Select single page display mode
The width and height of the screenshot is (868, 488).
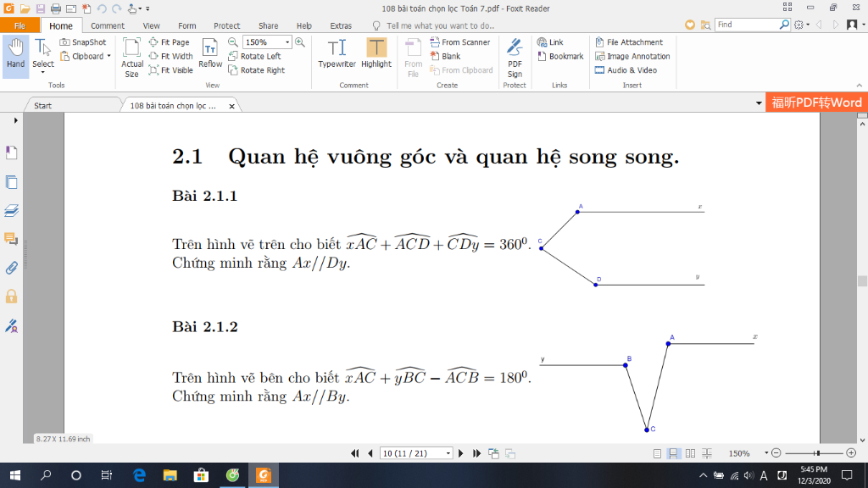pos(657,454)
